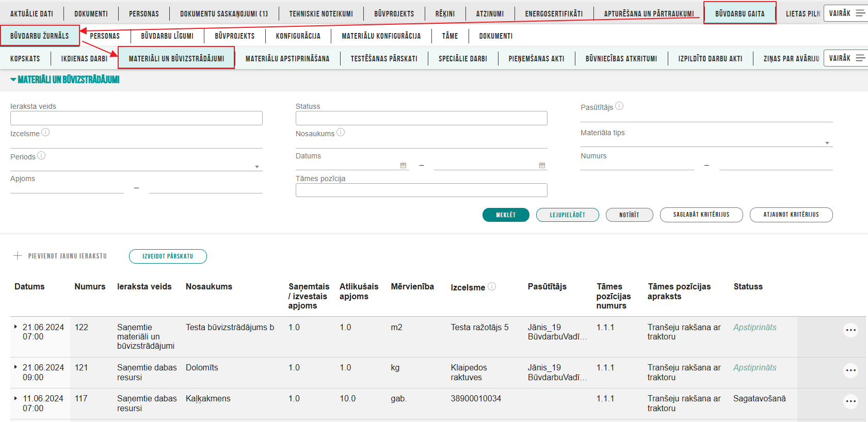The width and height of the screenshot is (868, 422).
Task: Switch to Pieņemšanas akti tab
Action: [536, 59]
